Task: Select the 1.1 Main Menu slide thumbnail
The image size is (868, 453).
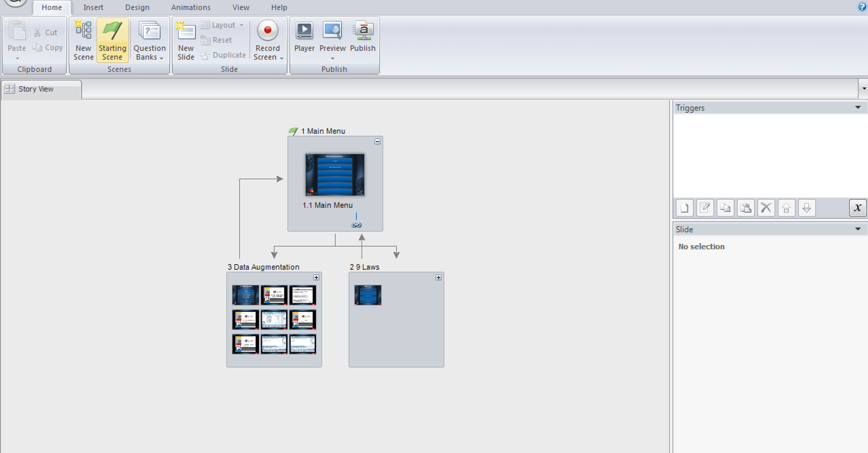Action: [x=334, y=175]
